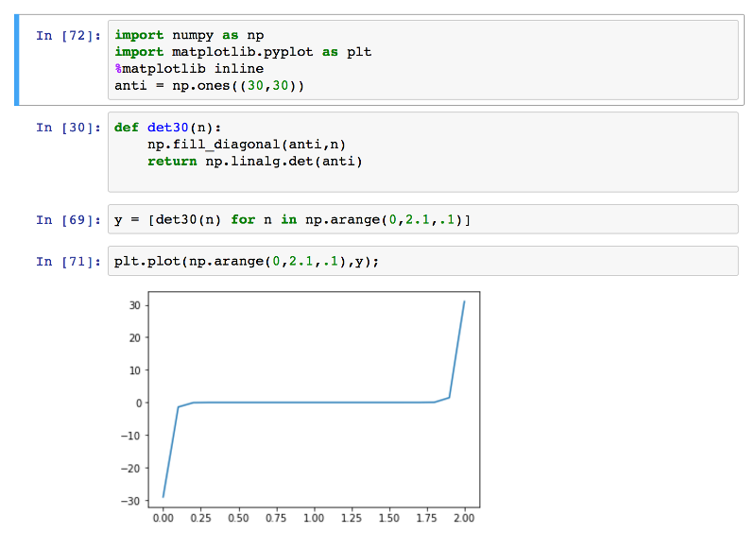
Task: Select the In [30] cell prompt
Action: click(68, 128)
